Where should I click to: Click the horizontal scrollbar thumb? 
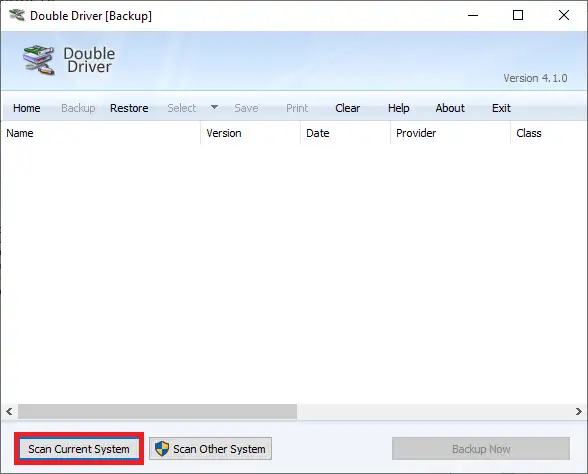[158, 411]
